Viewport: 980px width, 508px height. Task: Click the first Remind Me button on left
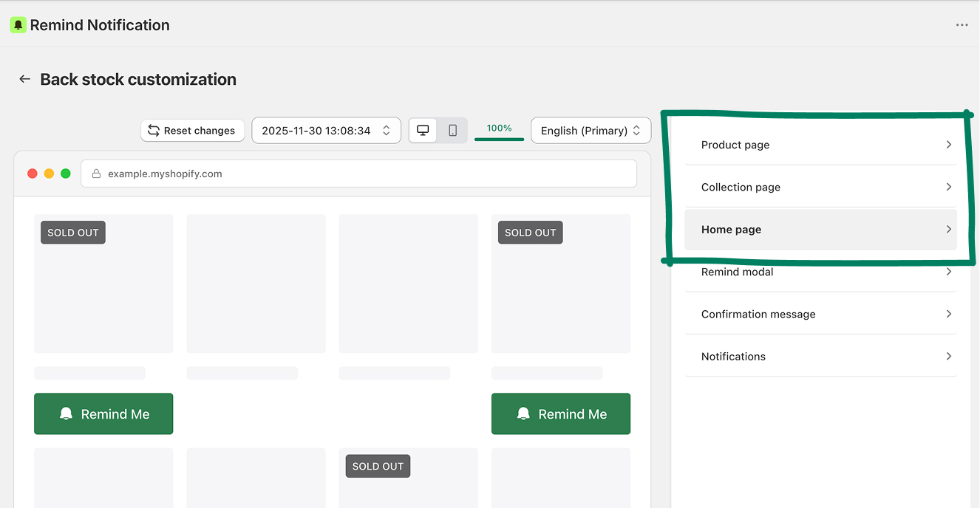tap(103, 413)
